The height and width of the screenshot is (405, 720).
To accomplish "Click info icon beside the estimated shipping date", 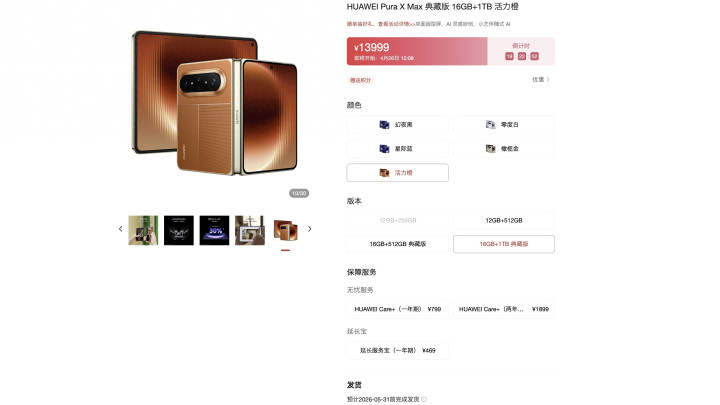I will click(x=424, y=399).
